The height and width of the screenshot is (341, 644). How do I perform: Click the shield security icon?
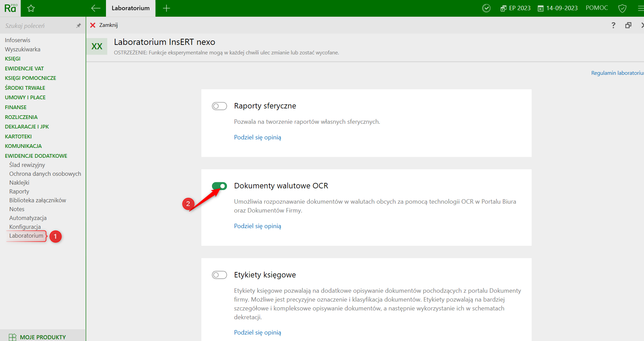coord(622,8)
